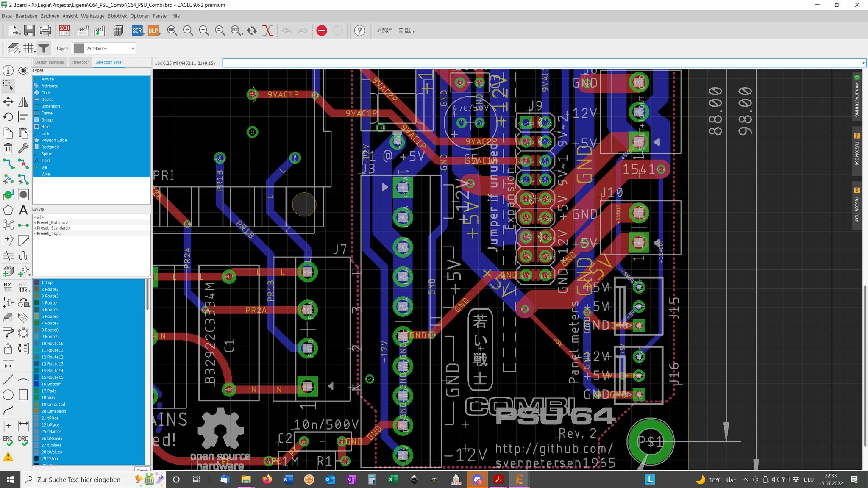
Task: Run a ULP via the ULP icon
Action: click(x=153, y=30)
